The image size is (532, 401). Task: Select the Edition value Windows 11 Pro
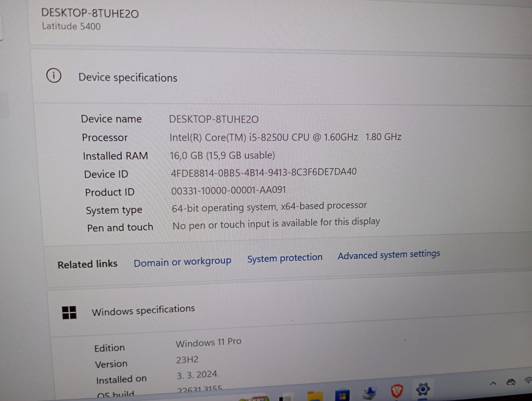(208, 342)
